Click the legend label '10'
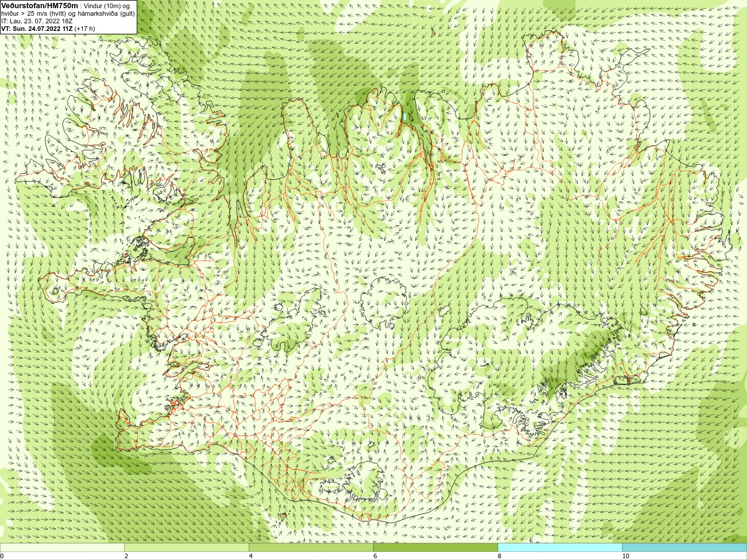 625,556
